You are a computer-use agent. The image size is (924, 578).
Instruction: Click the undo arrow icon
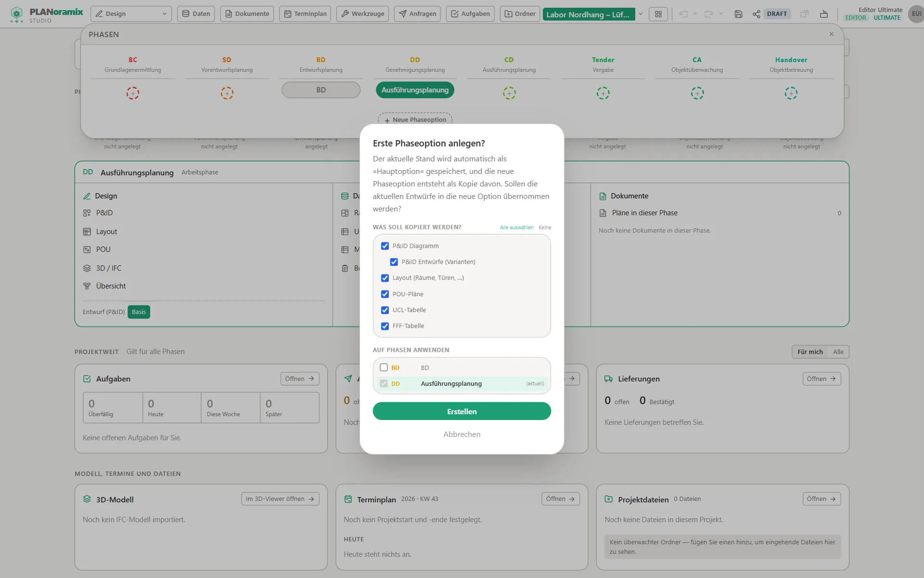point(683,14)
